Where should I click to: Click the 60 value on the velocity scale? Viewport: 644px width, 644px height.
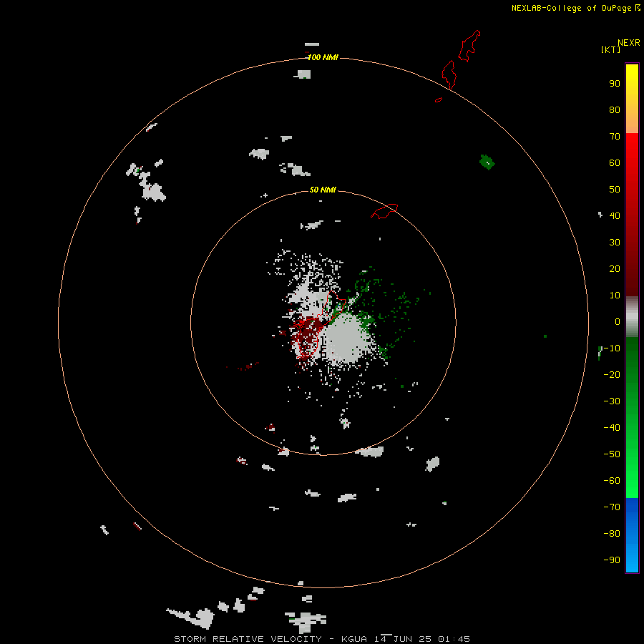point(615,162)
